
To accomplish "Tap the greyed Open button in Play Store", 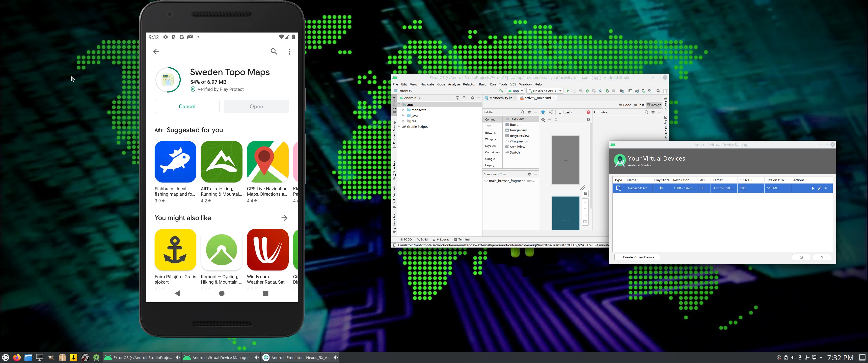I will (x=256, y=106).
